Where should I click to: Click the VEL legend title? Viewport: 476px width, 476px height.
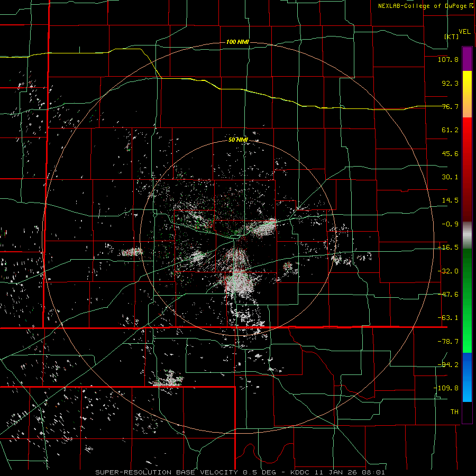pyautogui.click(x=464, y=31)
